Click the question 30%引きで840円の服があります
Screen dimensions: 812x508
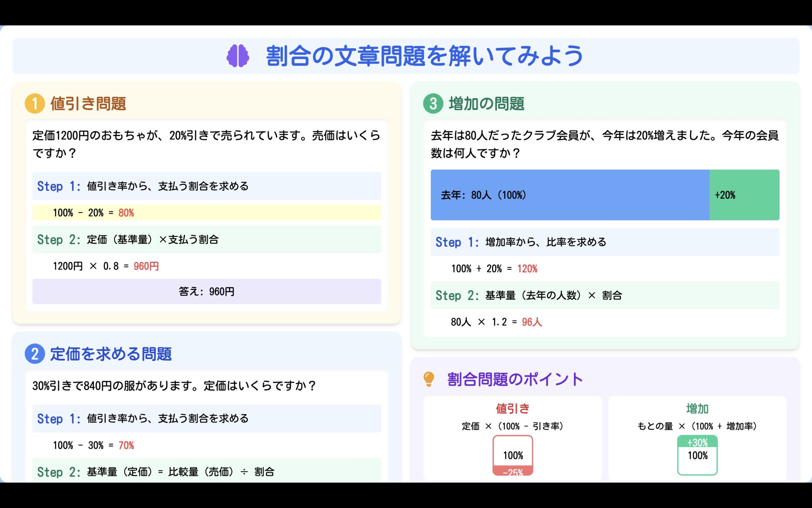[x=174, y=386]
